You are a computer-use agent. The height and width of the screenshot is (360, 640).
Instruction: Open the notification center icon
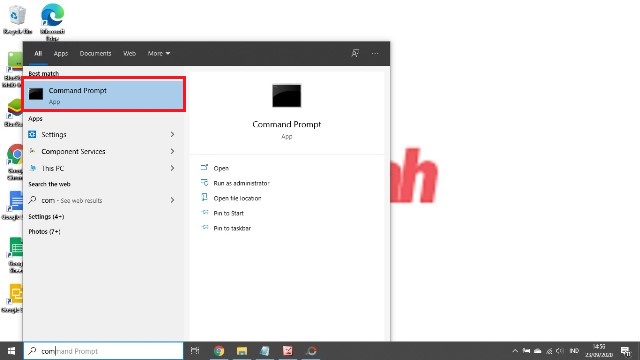point(625,351)
